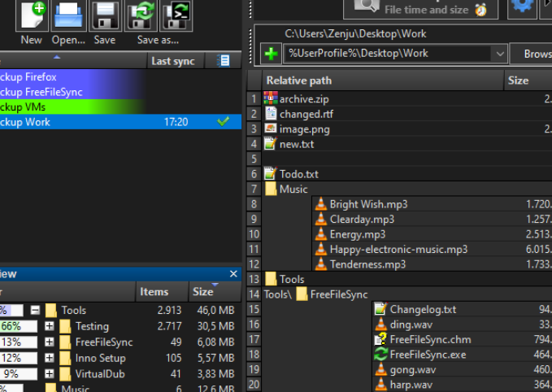Sort by Size in overview panel
The image size is (552, 392).
(215, 292)
